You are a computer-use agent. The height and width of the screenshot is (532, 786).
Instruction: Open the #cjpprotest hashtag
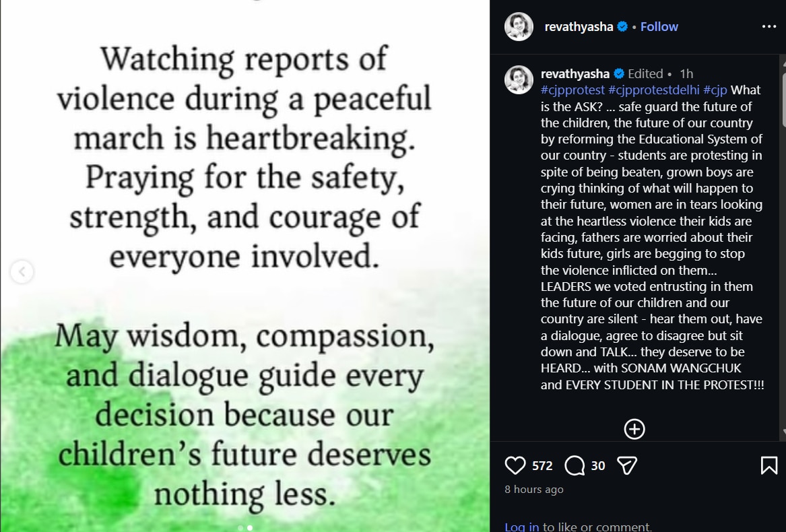tap(573, 90)
